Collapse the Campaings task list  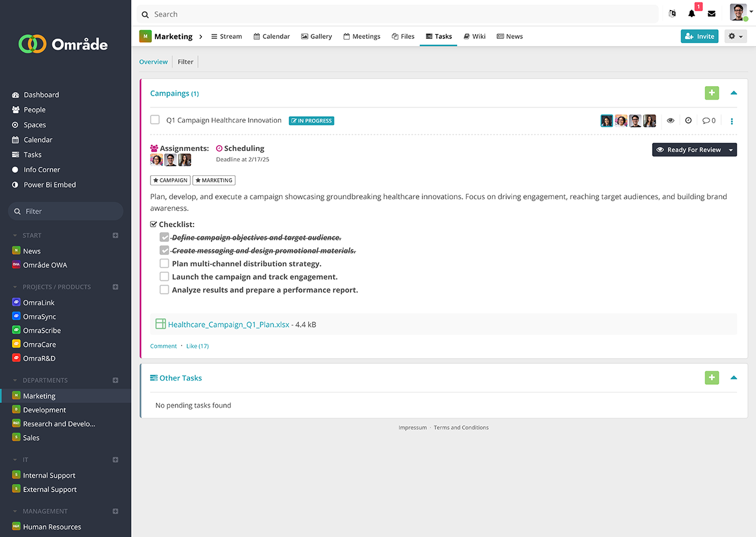[734, 93]
